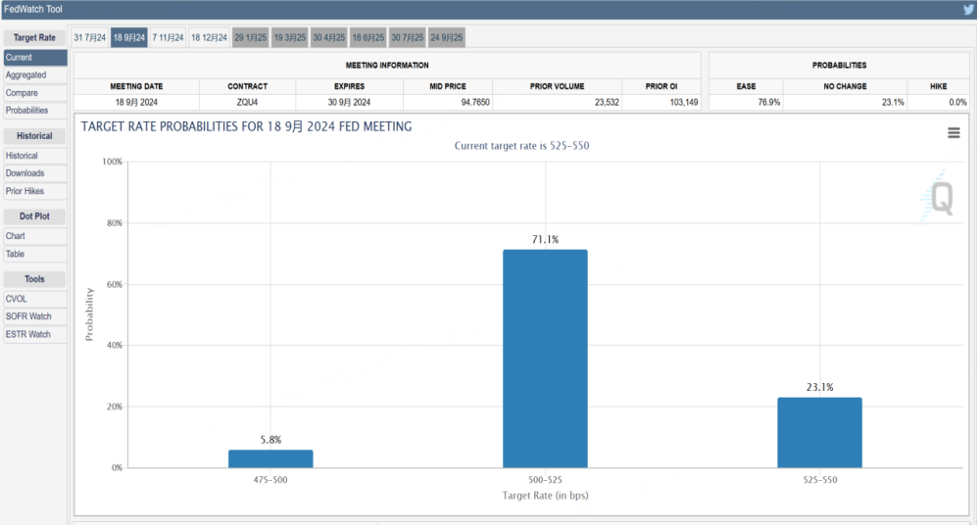Click the 23.1% bar label above chart bar

pos(819,387)
